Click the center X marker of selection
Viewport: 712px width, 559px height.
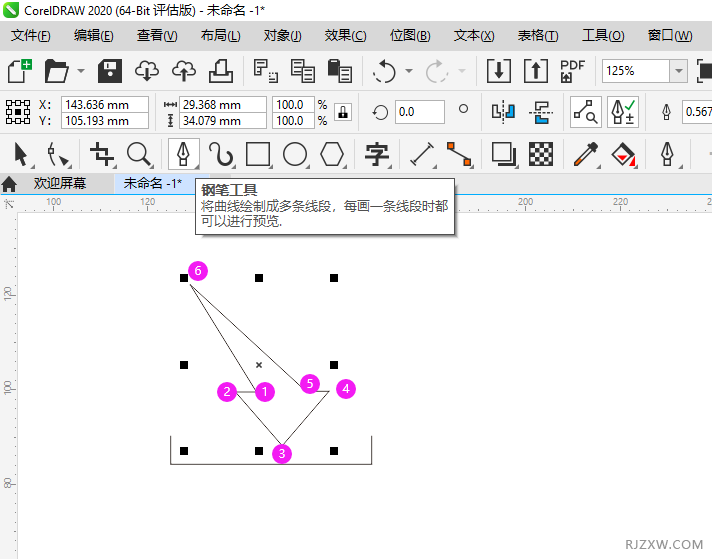pos(259,365)
